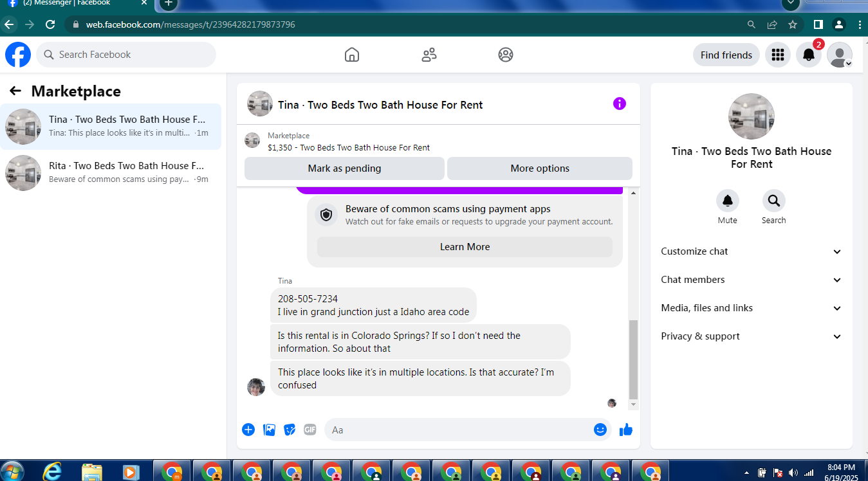Viewport: 868px width, 481px height.
Task: Open the GIF picker
Action: tap(310, 430)
